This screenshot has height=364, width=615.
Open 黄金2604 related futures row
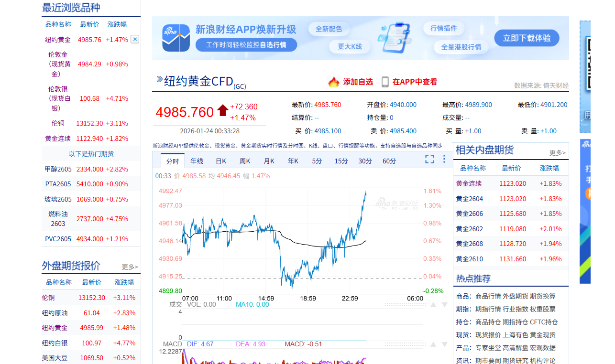click(x=470, y=199)
